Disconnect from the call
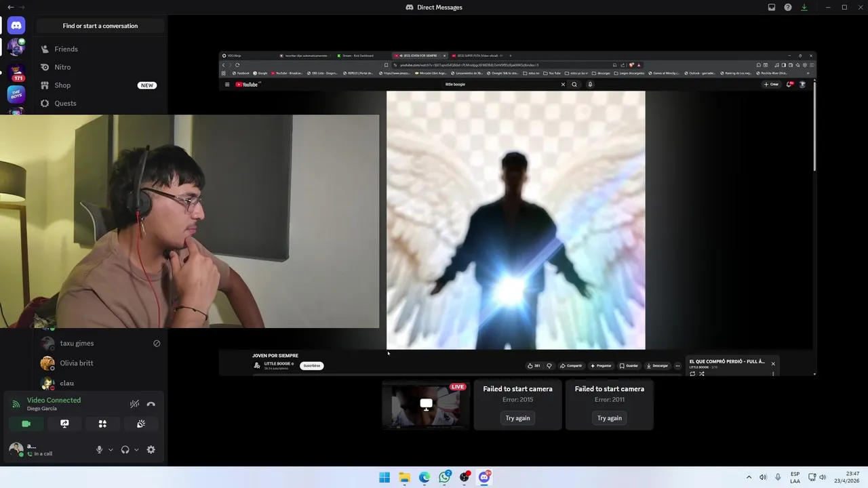 tap(151, 404)
